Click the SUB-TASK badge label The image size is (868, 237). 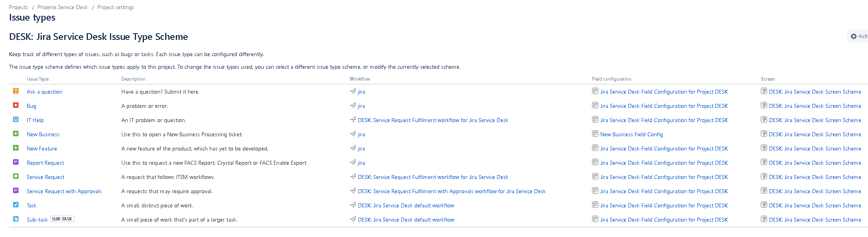point(62,219)
